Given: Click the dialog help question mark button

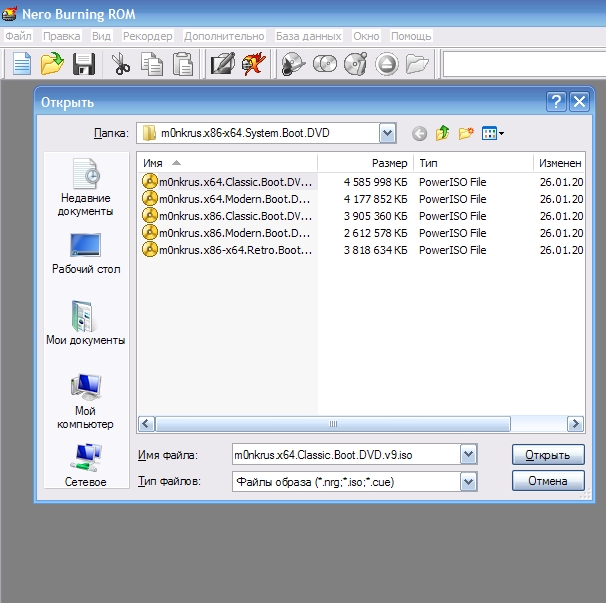Looking at the screenshot, I should point(556,102).
